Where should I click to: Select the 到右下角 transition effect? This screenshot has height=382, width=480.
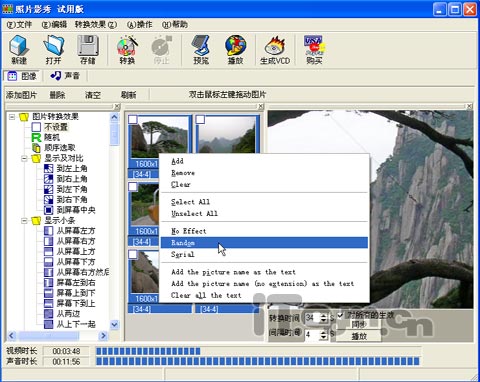point(49,199)
